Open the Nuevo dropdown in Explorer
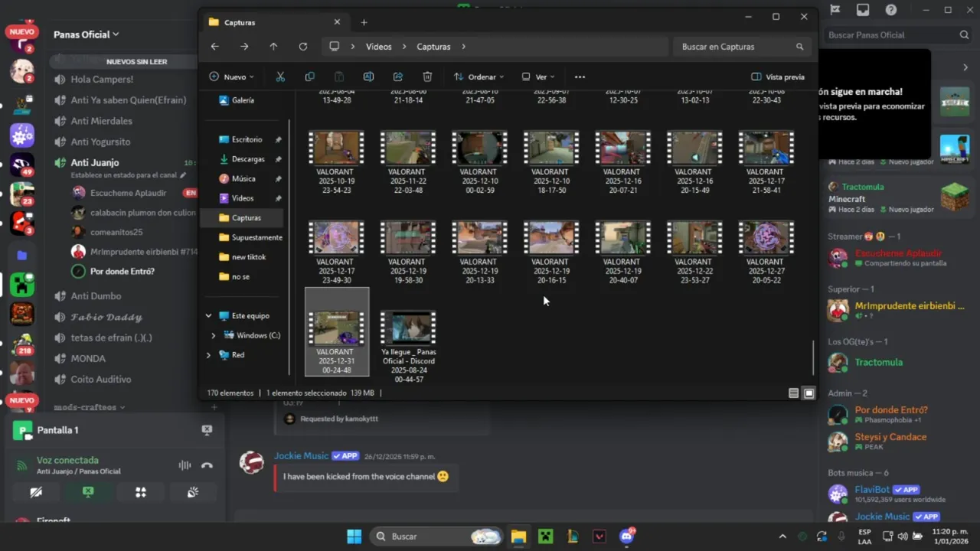 (x=231, y=77)
